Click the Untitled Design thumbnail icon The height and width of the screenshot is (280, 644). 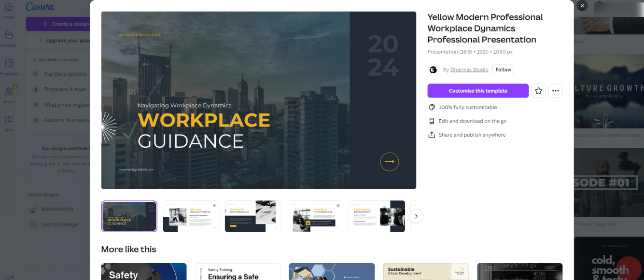(33, 224)
